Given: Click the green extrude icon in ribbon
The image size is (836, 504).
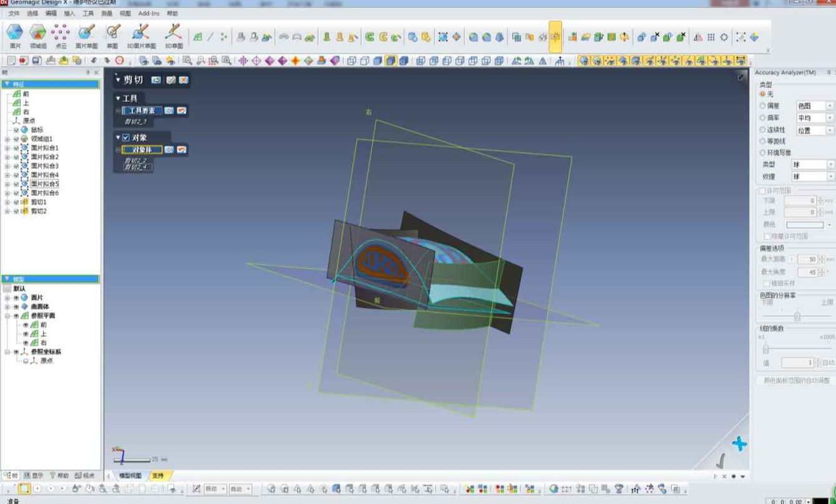Looking at the screenshot, I should [x=326, y=37].
